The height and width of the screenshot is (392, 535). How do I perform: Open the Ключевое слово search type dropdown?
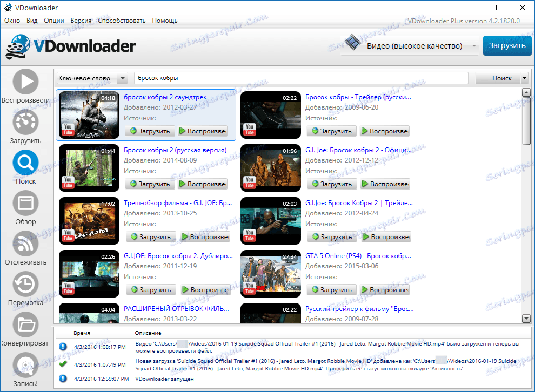click(92, 78)
